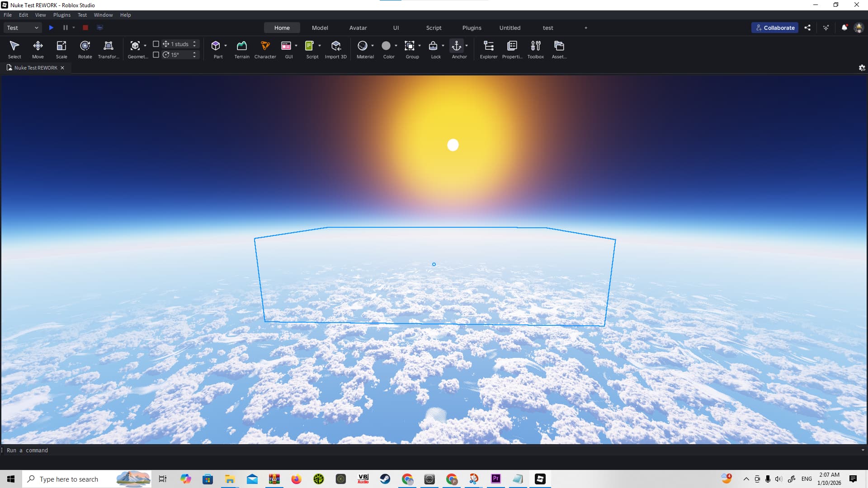Show the Explorer panel

click(x=489, y=49)
